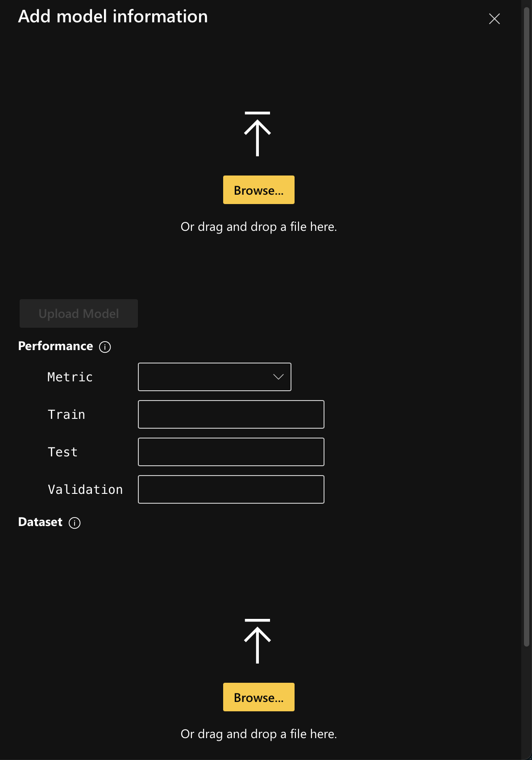This screenshot has width=532, height=760.
Task: Click the Performance section heading
Action: [x=55, y=346]
